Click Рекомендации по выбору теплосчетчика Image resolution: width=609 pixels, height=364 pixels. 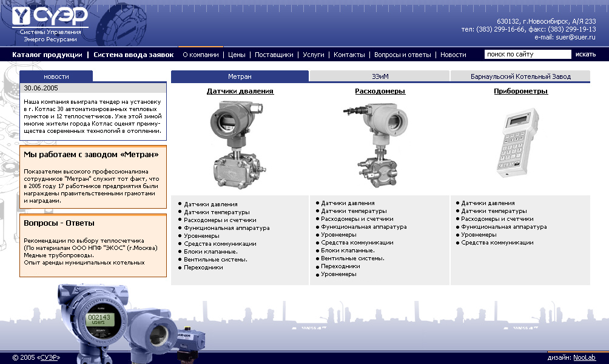click(84, 240)
